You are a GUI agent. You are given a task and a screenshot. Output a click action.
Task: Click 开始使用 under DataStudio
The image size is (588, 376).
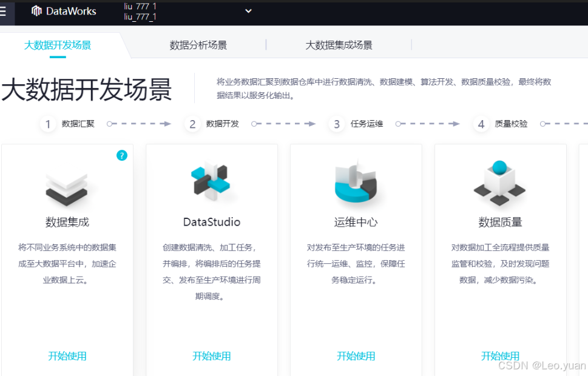(x=212, y=356)
